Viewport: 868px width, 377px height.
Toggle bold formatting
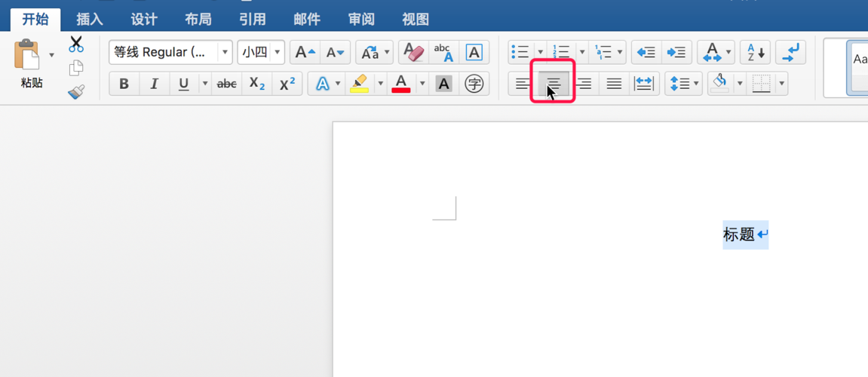coord(124,84)
